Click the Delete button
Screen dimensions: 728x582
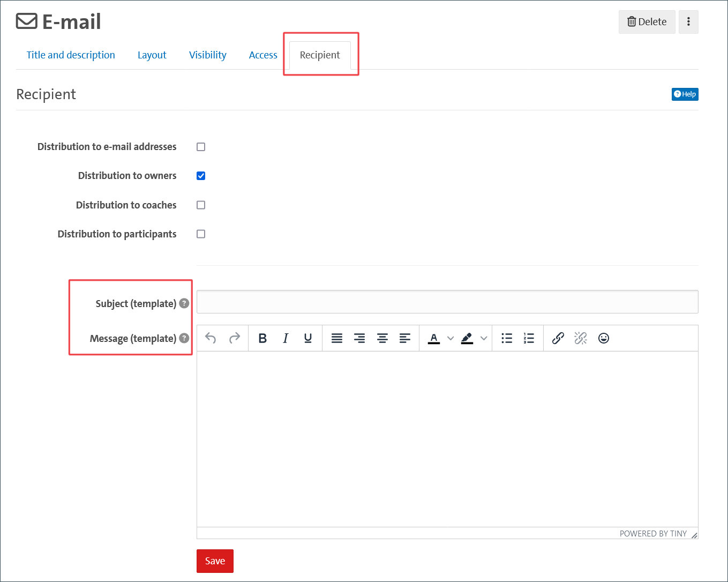coord(647,22)
